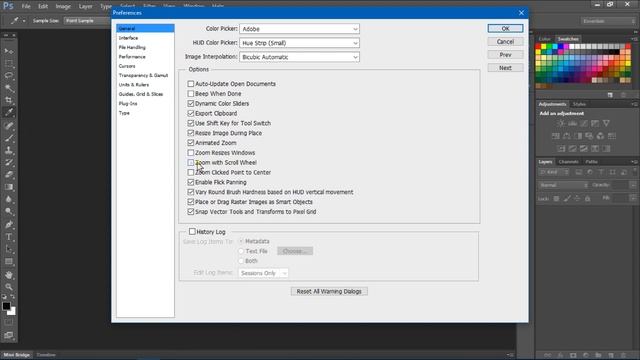Screen dimensions: 640x360
Task: Open Edit Log Items Sessions Only dropdown
Action: [263, 273]
